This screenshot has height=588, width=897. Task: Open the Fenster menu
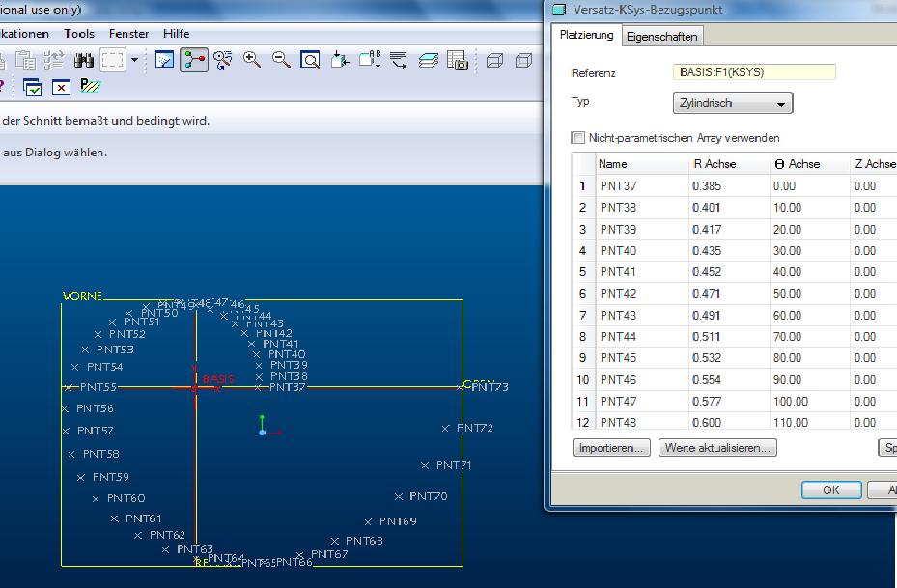click(x=128, y=34)
